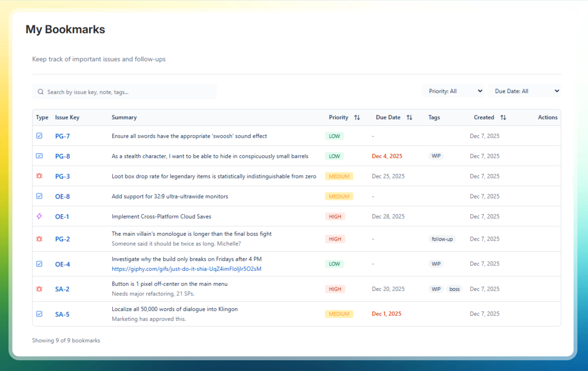Click the SA-2 issue key
Screen dimensions: 588x371
tap(62, 289)
